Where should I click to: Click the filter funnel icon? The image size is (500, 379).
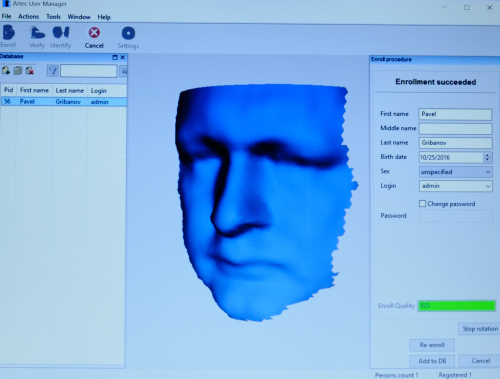(x=53, y=71)
